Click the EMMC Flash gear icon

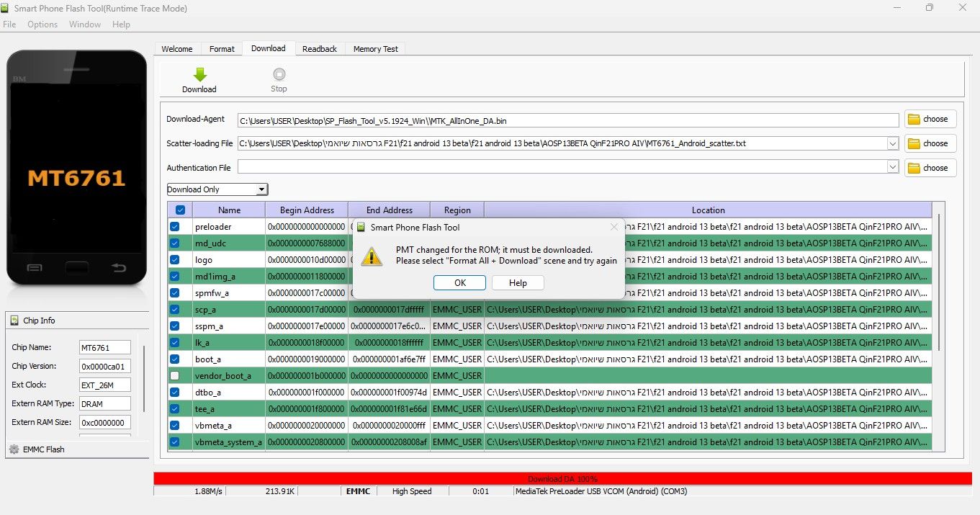point(14,449)
